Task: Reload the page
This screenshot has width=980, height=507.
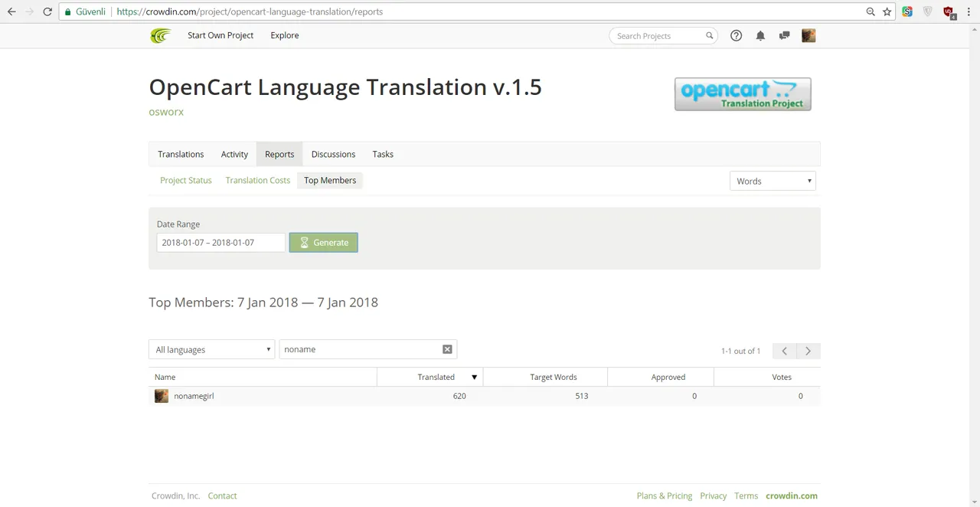Action: pyautogui.click(x=47, y=11)
